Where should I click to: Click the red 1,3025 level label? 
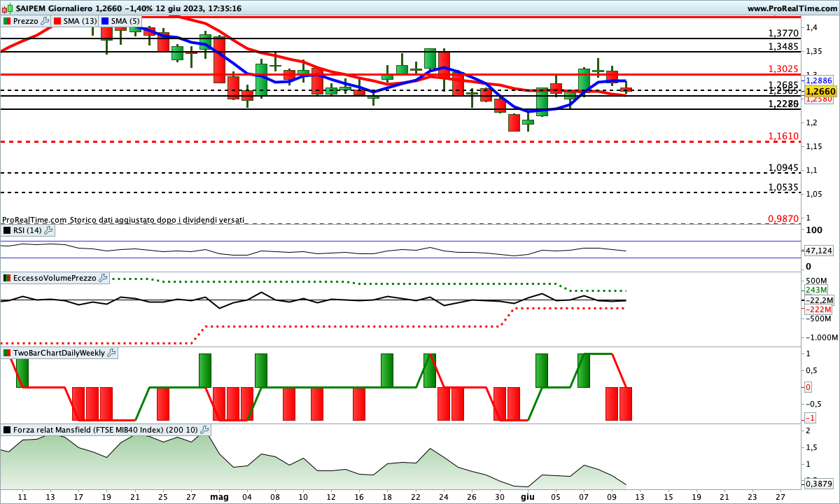(783, 69)
